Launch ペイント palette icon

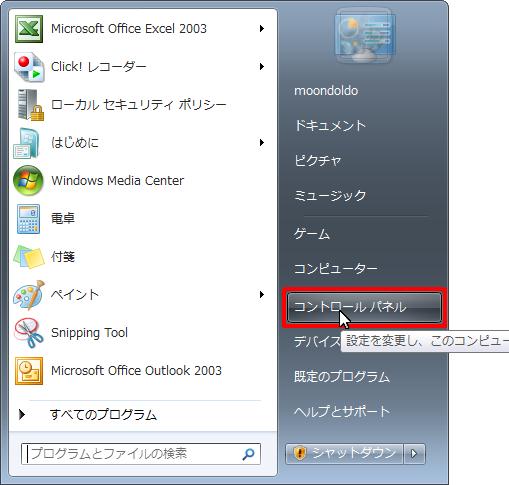(29, 295)
